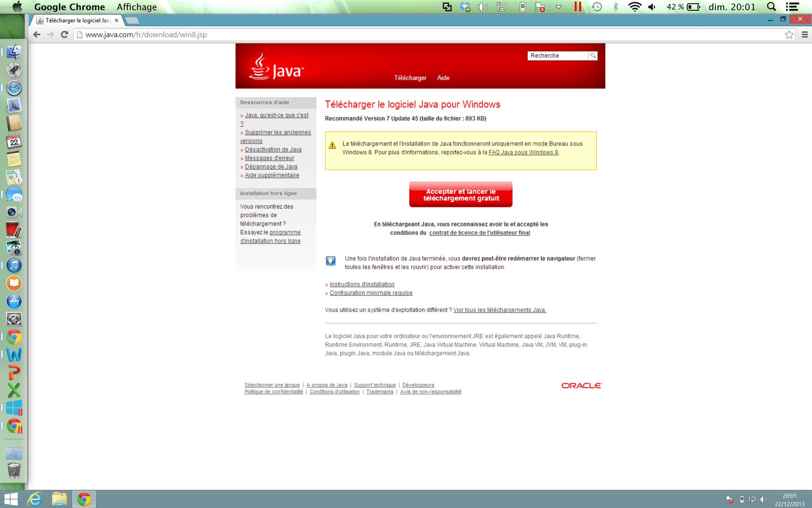Screen dimensions: 812x508
Task: Open Launchpad rocket icon in dock
Action: click(x=14, y=70)
